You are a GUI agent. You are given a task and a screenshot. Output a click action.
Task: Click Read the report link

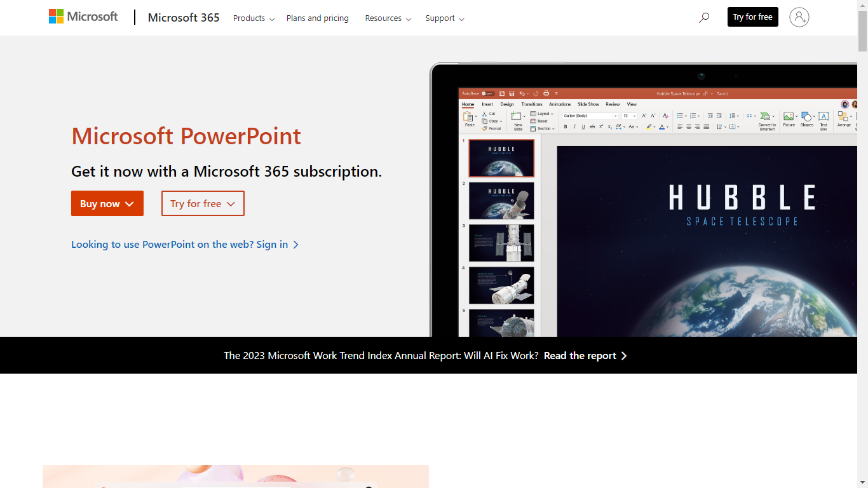[585, 356]
